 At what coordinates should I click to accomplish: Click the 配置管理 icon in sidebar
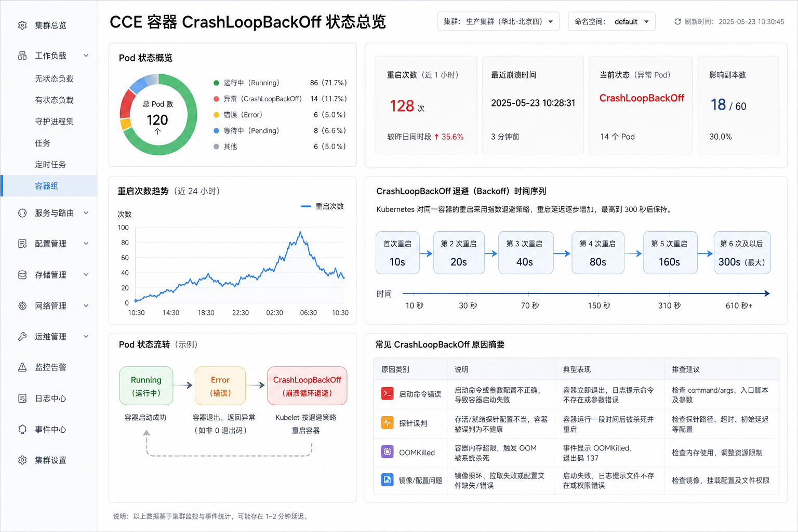coord(22,244)
